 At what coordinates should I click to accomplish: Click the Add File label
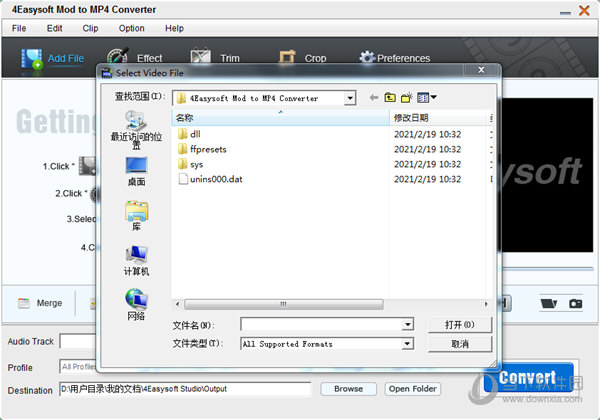66,59
